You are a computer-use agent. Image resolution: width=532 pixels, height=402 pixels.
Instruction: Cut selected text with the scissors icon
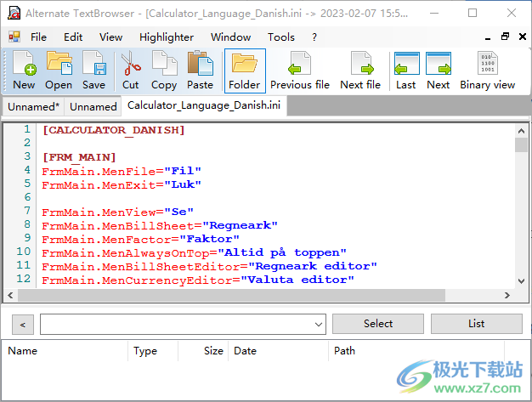click(x=130, y=70)
